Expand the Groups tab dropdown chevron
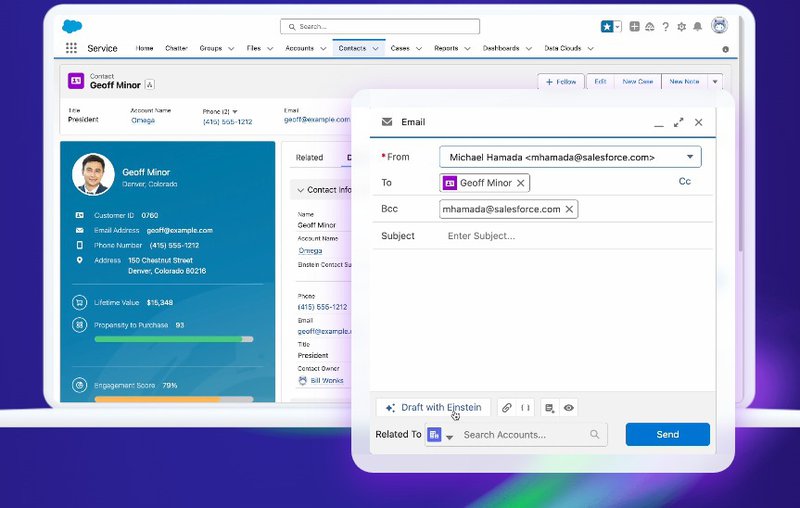The image size is (800, 508). (231, 48)
